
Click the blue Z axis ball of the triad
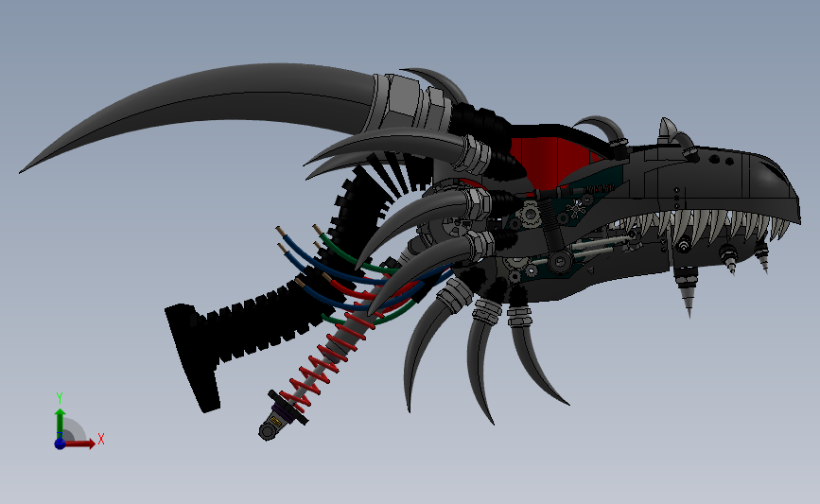[61, 443]
